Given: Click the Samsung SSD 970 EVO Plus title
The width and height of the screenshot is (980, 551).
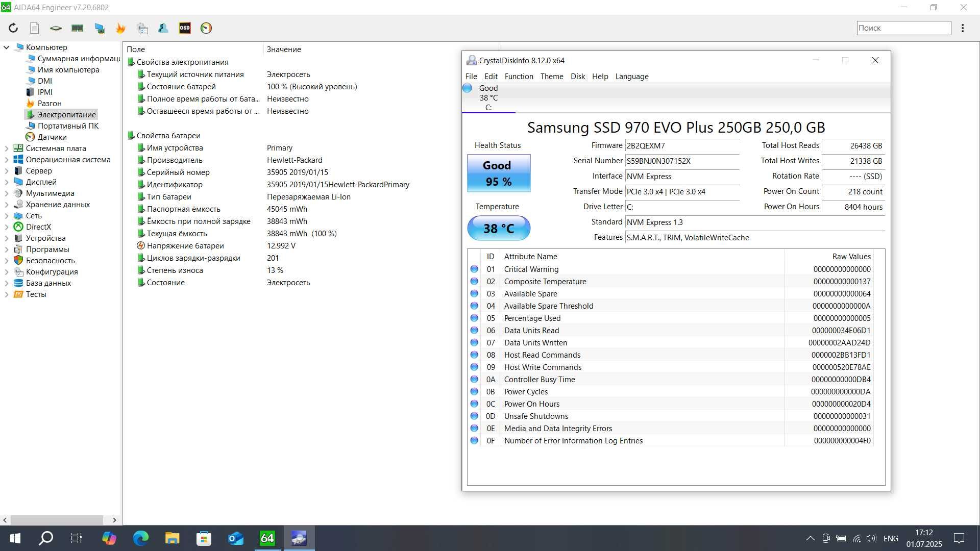Looking at the screenshot, I should click(676, 128).
